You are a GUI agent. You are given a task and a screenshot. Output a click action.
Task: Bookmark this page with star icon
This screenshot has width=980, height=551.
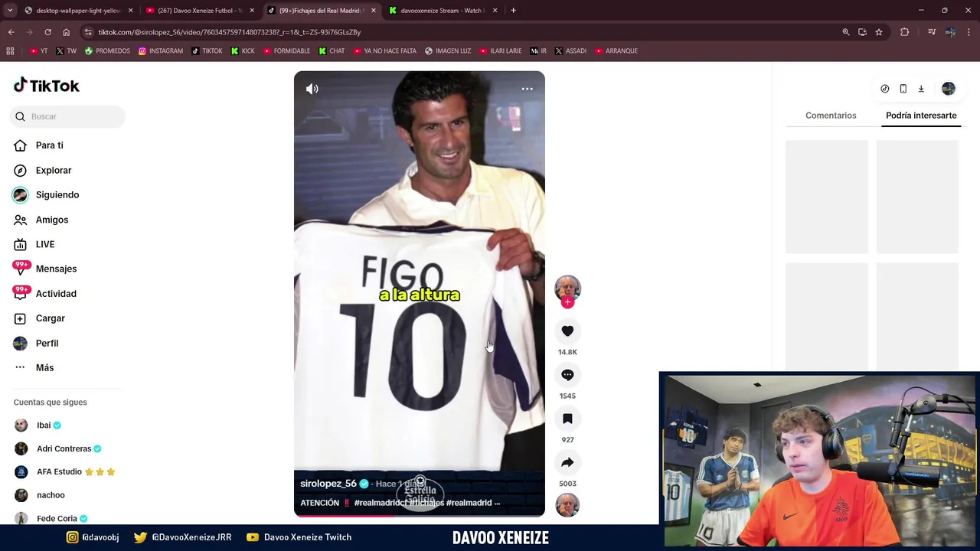pyautogui.click(x=879, y=32)
